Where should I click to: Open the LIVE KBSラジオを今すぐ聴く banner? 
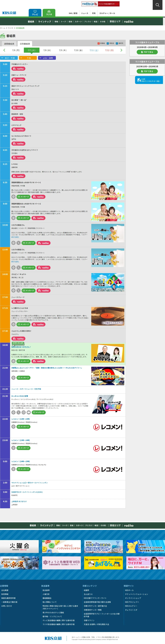pyautogui.click(x=149, y=80)
